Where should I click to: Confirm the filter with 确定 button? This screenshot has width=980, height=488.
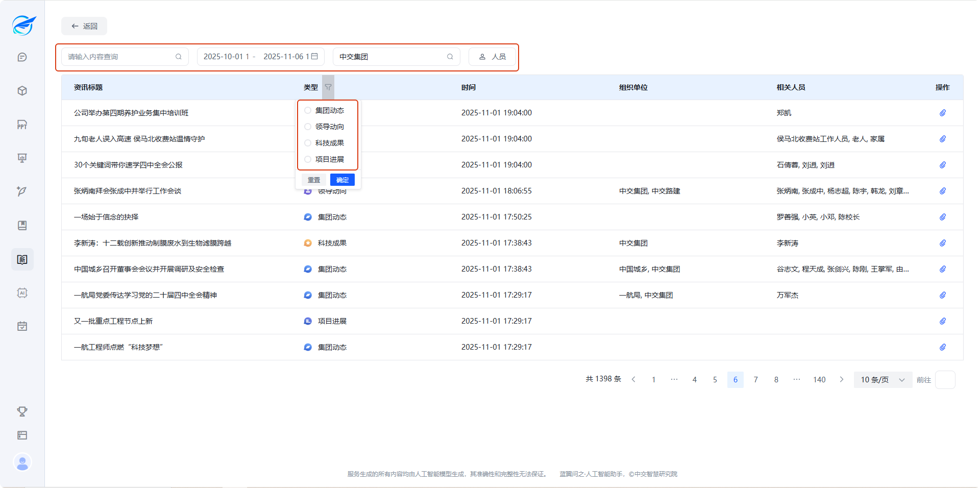[x=342, y=180]
